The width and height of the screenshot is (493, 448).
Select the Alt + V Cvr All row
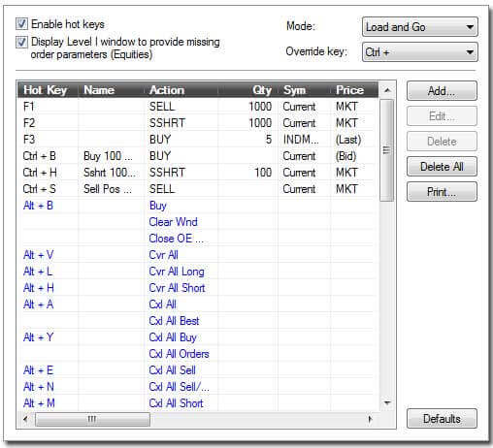[x=198, y=255]
